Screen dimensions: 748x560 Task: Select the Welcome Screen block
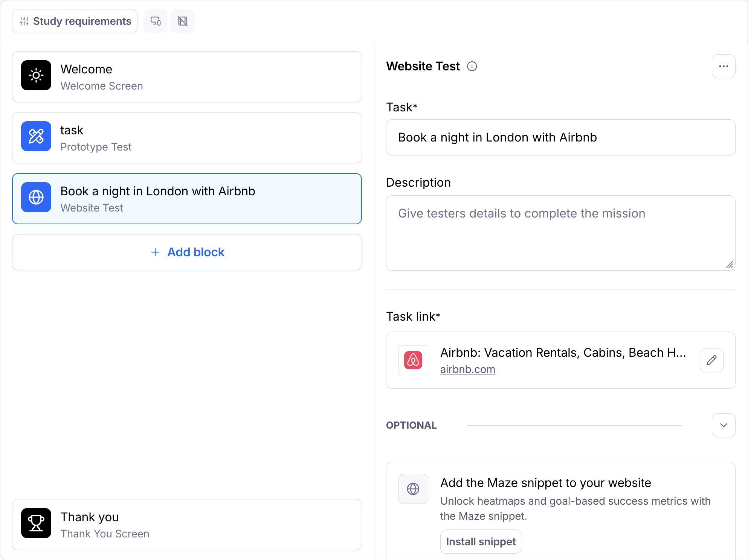click(187, 77)
